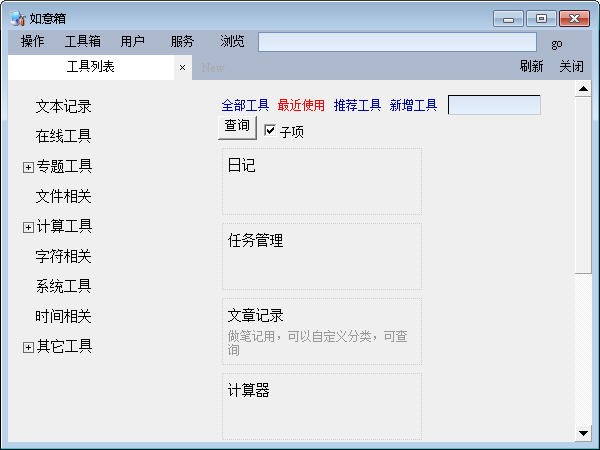Viewport: 600px width, 450px height.
Task: Maximize the 如意箱 window
Action: click(541, 19)
